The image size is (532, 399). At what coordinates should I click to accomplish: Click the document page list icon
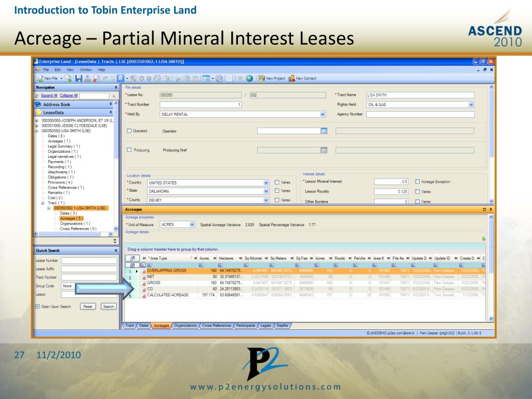[230, 78]
